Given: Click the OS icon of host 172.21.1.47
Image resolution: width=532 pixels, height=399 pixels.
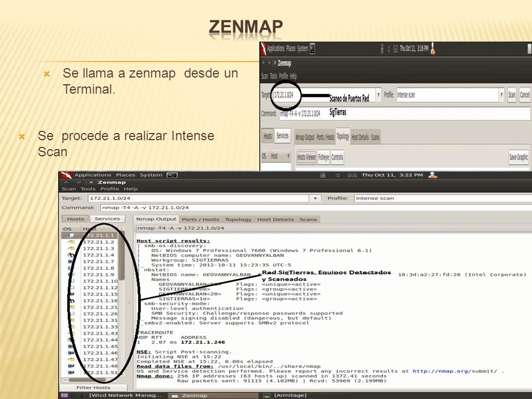Looking at the screenshot, I should click(71, 359).
